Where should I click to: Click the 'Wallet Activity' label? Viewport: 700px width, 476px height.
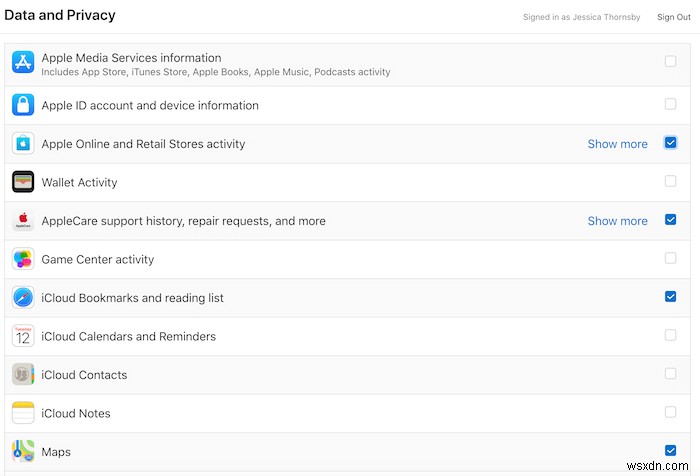point(79,182)
